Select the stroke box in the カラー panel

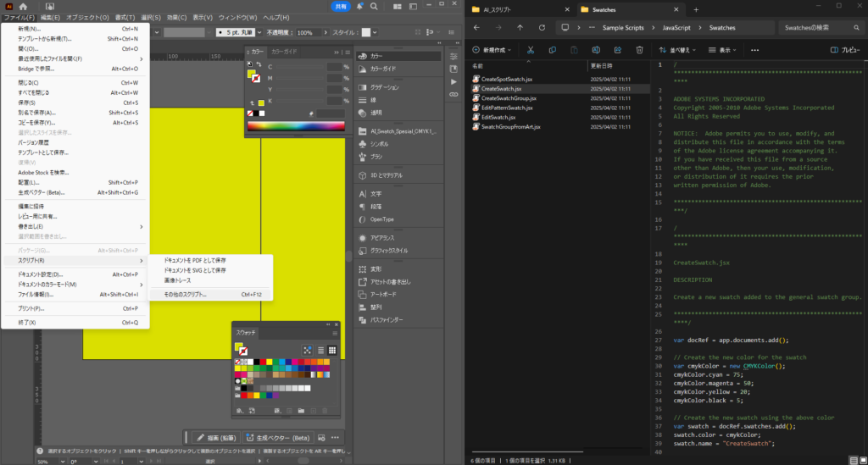(x=256, y=79)
